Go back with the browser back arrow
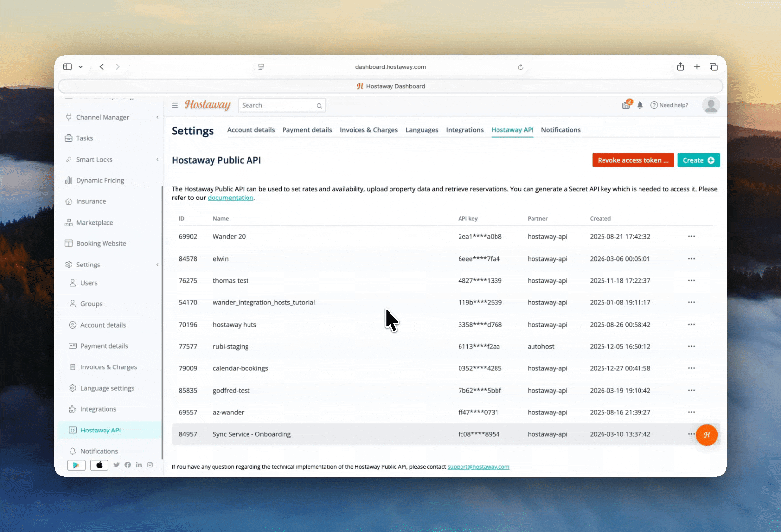Viewport: 781px width, 532px height. 102,67
